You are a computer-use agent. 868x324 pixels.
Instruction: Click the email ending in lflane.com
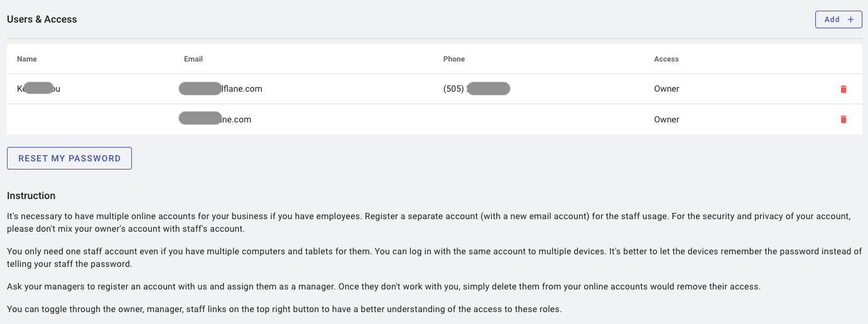point(220,89)
